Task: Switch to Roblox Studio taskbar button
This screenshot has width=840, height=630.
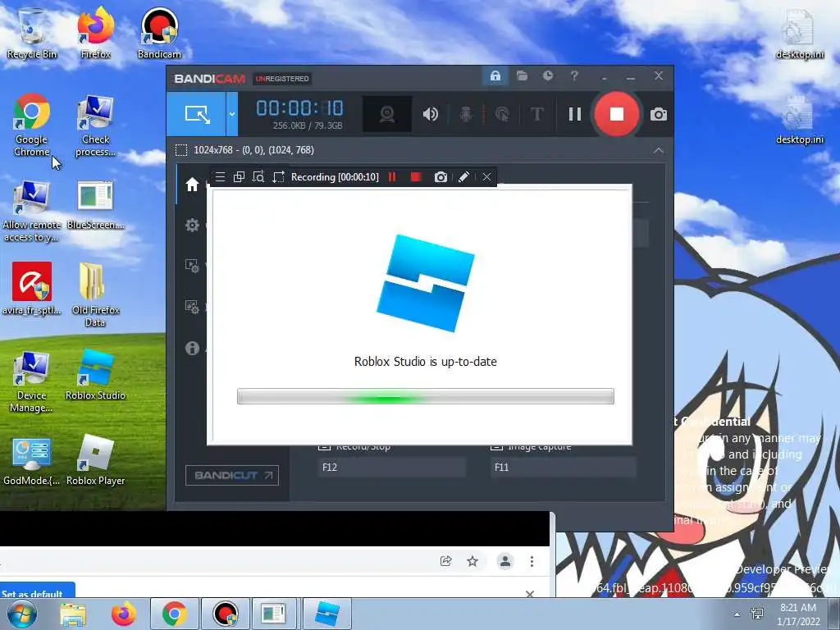Action: 326,614
